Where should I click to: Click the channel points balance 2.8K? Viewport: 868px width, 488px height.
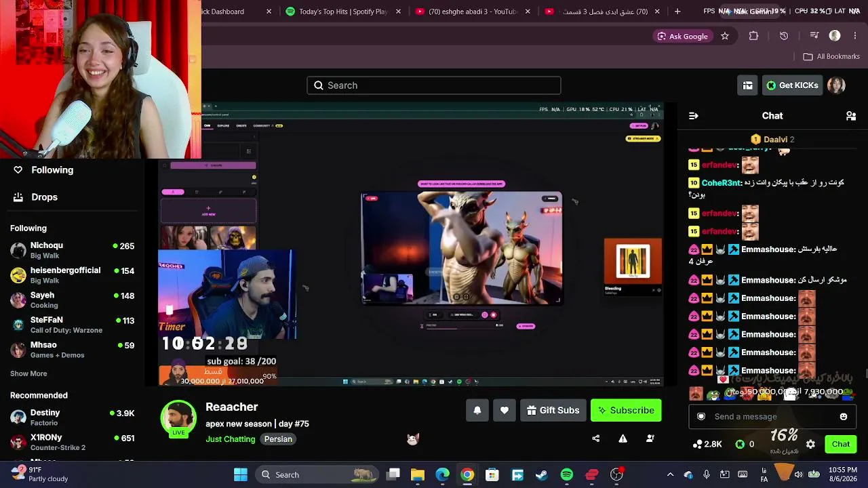pyautogui.click(x=707, y=445)
